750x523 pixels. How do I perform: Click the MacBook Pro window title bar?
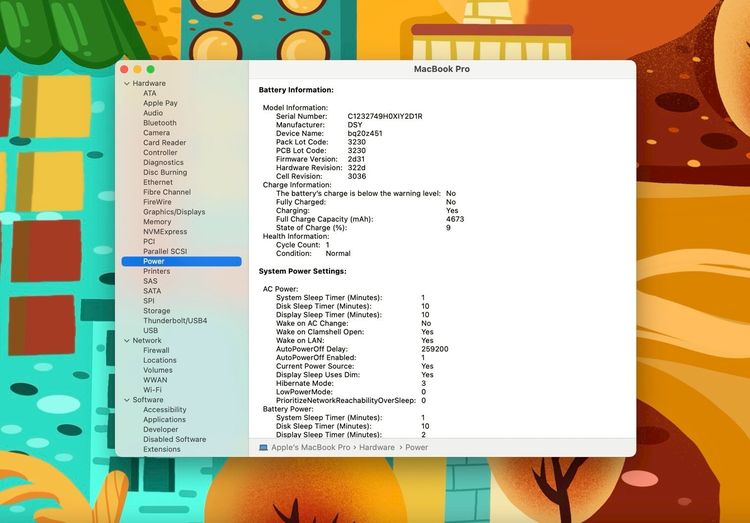pyautogui.click(x=441, y=69)
